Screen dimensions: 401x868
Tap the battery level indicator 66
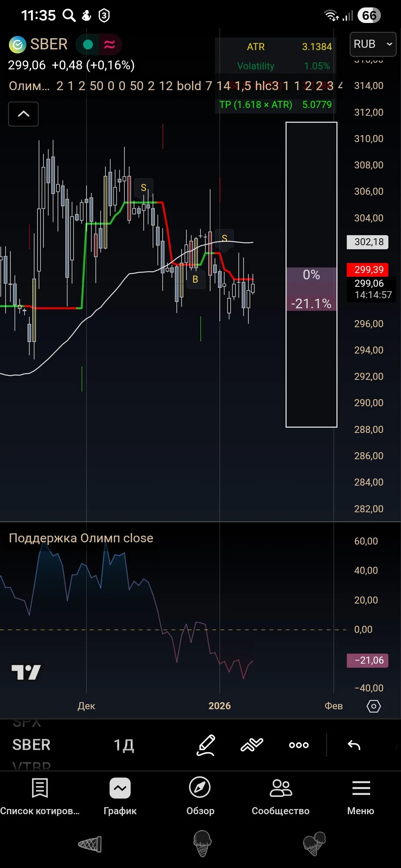[369, 16]
